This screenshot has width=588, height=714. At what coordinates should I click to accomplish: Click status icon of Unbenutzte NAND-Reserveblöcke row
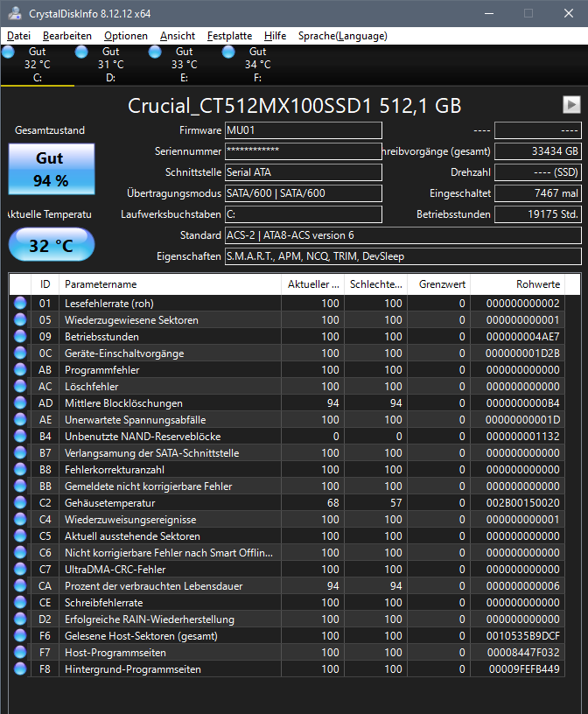coord(20,437)
